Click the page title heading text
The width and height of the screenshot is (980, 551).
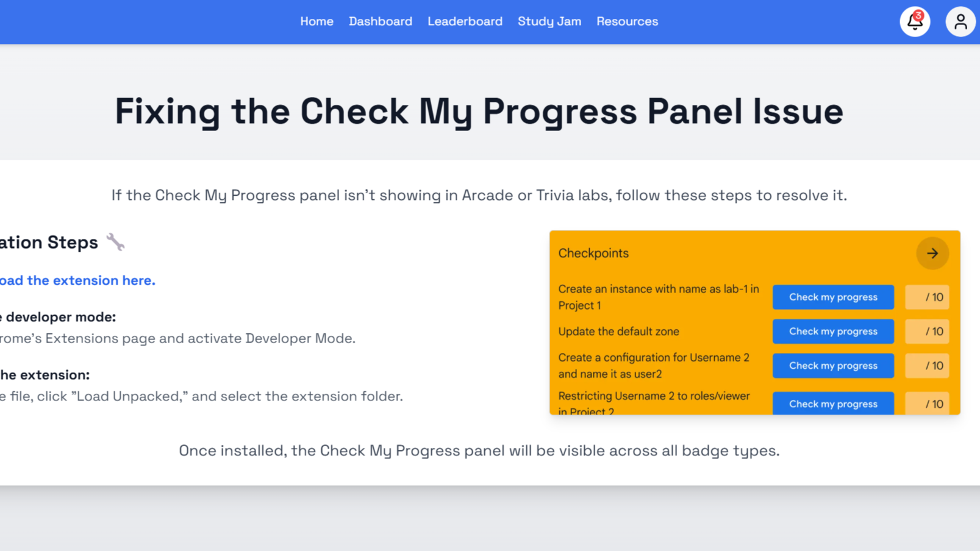pyautogui.click(x=479, y=112)
